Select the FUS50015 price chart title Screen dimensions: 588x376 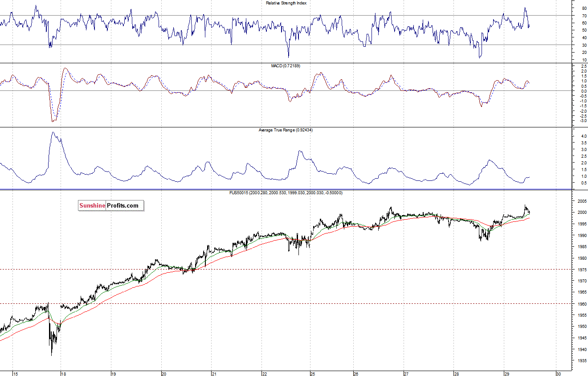coord(285,192)
